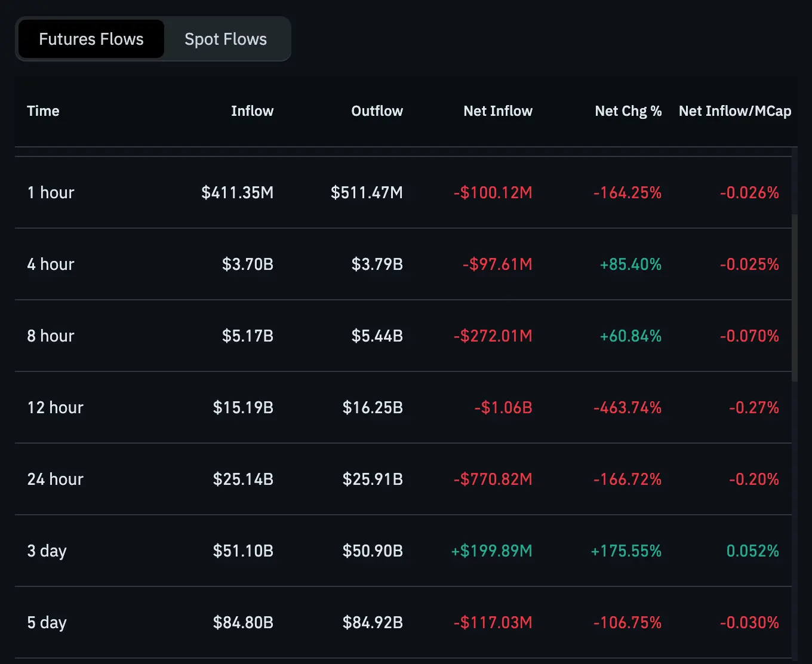Sort by Net Chg % column

628,111
